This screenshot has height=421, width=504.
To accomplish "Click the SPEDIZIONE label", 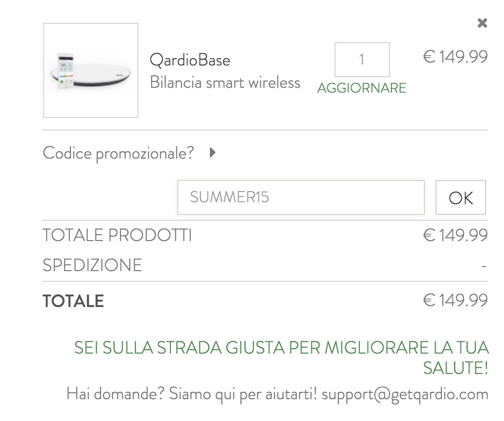I will tap(92, 265).
